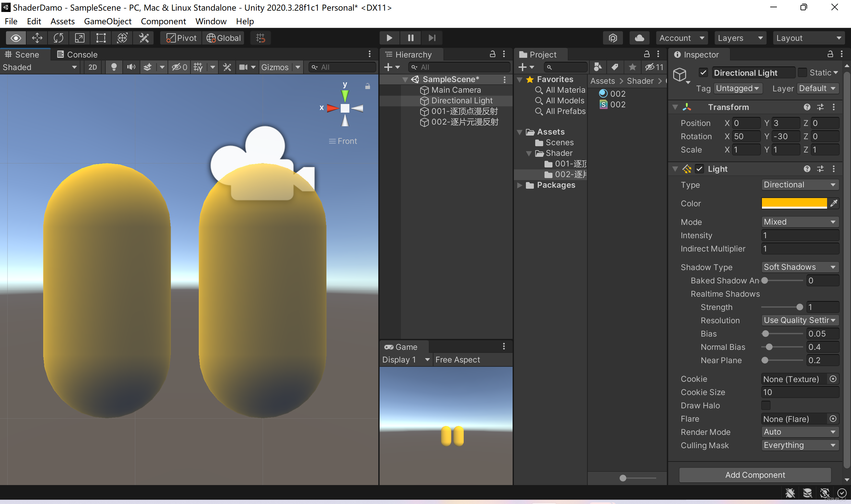
Task: Open the Component menu
Action: pyautogui.click(x=164, y=21)
